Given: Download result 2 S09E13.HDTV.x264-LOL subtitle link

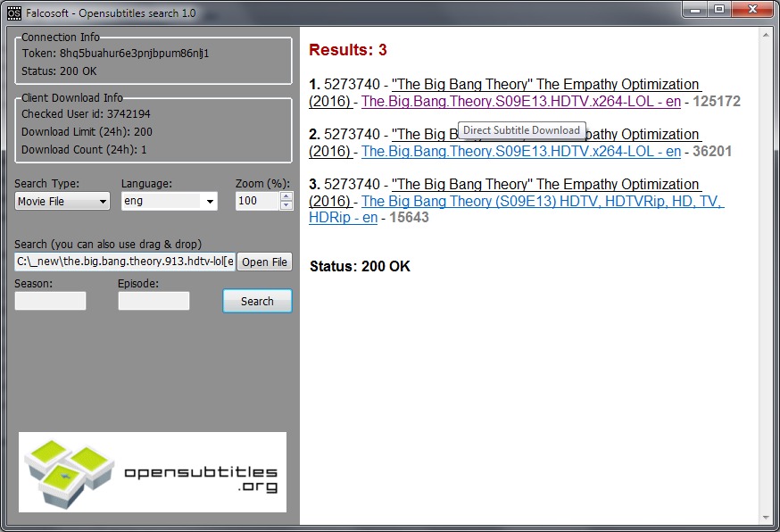Looking at the screenshot, I should (x=521, y=151).
